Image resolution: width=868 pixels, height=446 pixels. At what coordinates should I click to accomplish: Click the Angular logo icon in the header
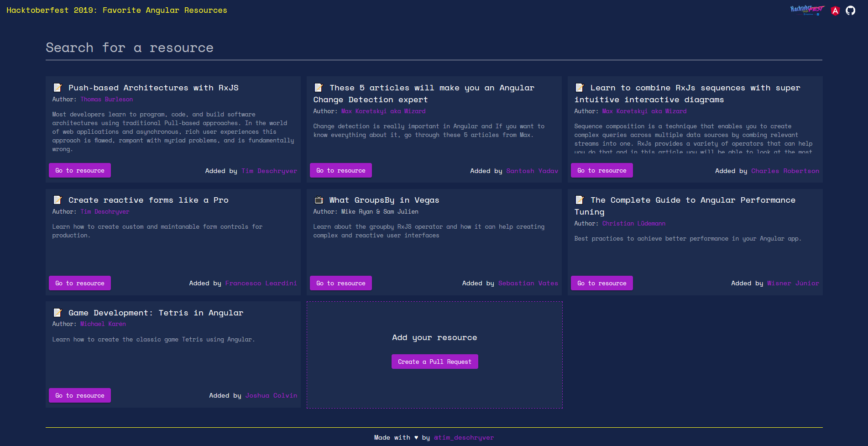click(x=835, y=10)
